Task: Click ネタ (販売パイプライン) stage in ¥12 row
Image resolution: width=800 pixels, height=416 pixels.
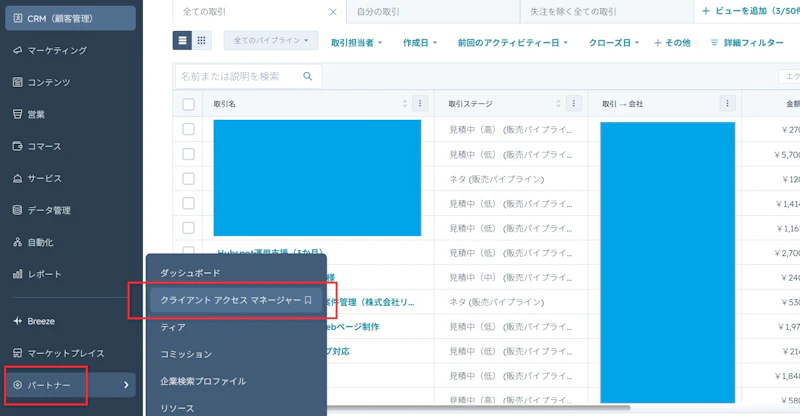Action: [496, 179]
